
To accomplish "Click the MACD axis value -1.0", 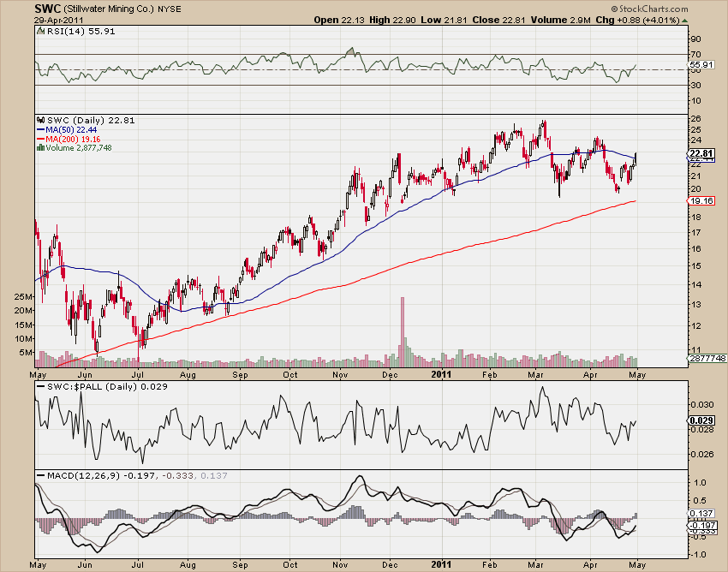I will point(698,555).
